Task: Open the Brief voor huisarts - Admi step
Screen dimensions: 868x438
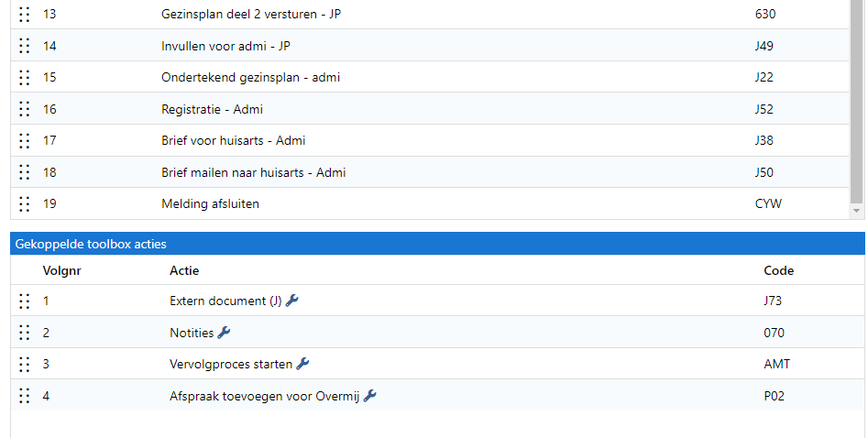Action: click(x=233, y=141)
